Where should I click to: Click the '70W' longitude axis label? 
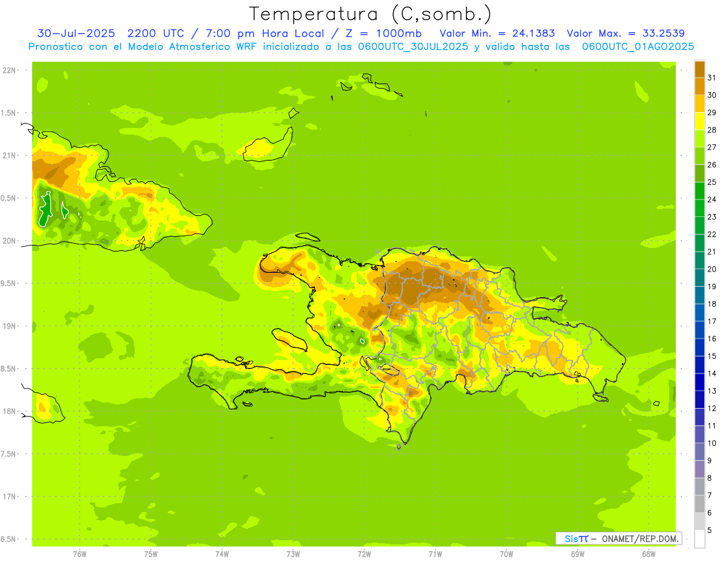coord(506,554)
